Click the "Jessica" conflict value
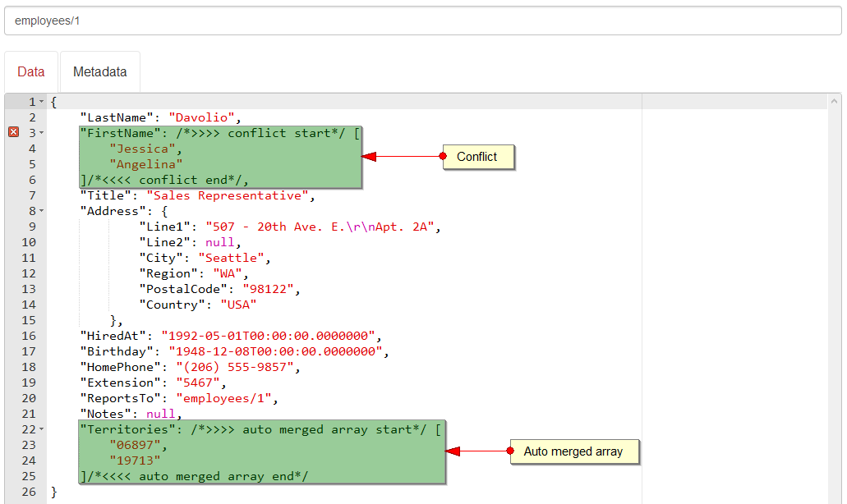Viewport: 847px width, 504px height. (142, 149)
